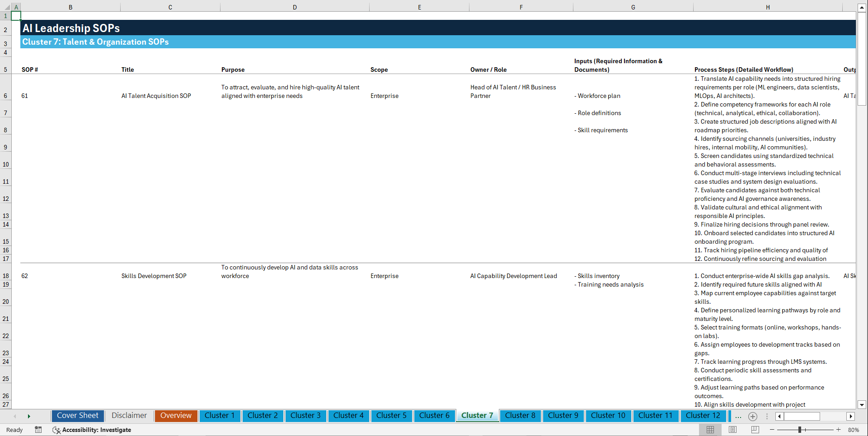Select the active Cluster 7 tab
Image resolution: width=868 pixels, height=436 pixels.
coord(477,416)
